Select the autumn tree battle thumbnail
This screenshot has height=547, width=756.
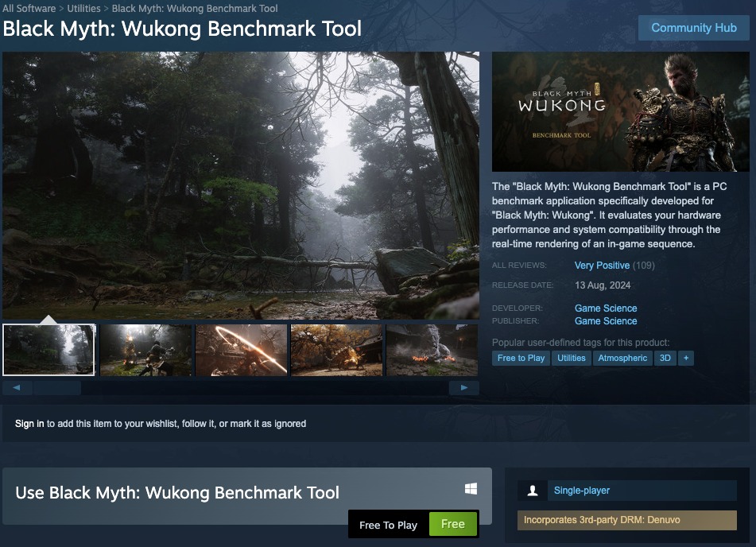pos(336,350)
